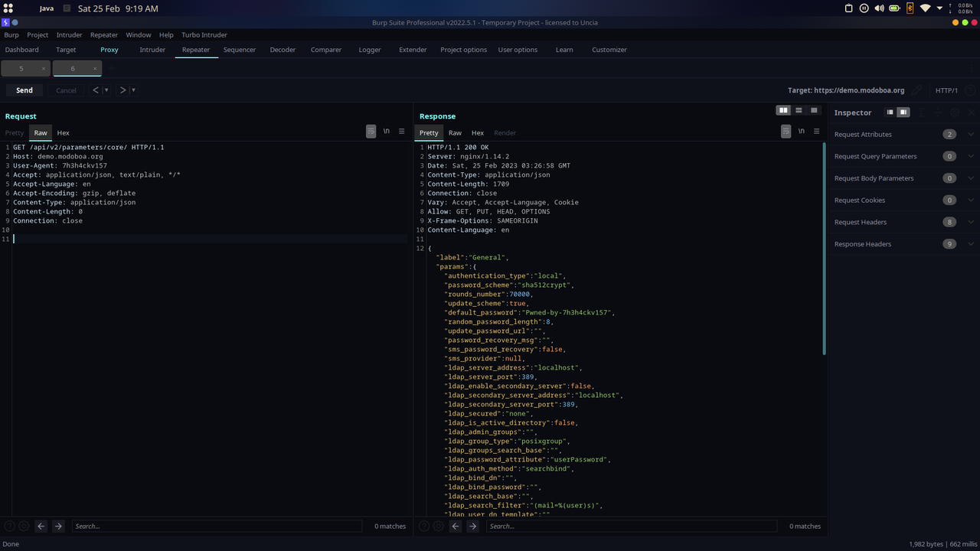Switch to combined tabbed layout view
This screenshot has width=980, height=551.
click(814, 110)
